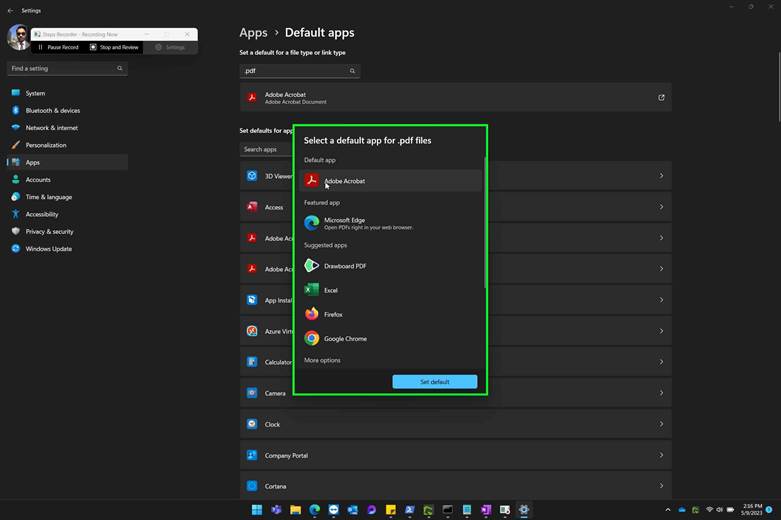This screenshot has width=781, height=520.
Task: Open Accessibility settings
Action: (67, 214)
